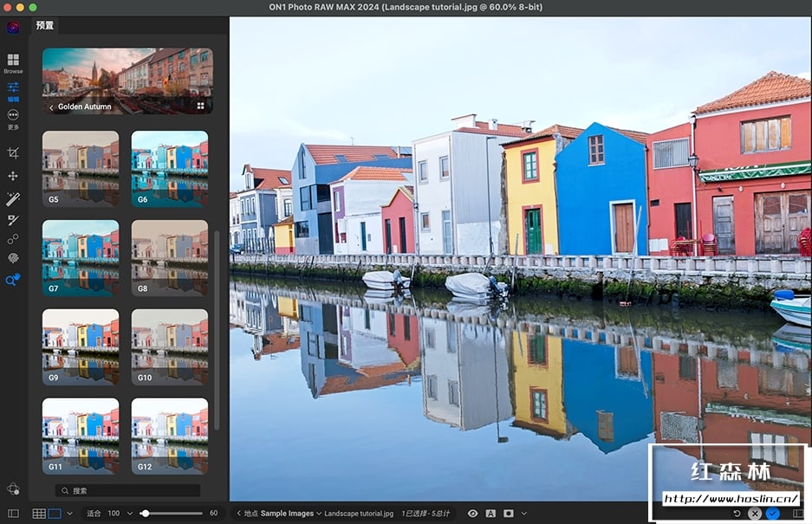Open the 预置 presets tab
The width and height of the screenshot is (812, 524).
point(45,26)
